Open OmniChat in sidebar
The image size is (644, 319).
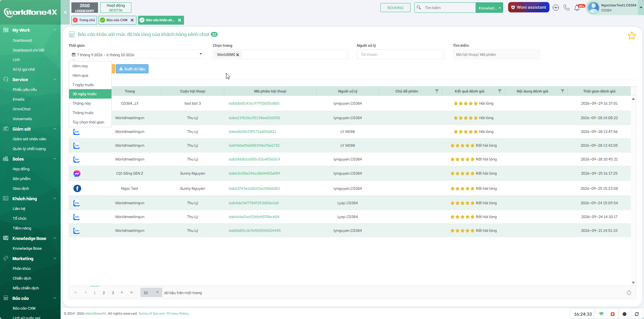(22, 109)
